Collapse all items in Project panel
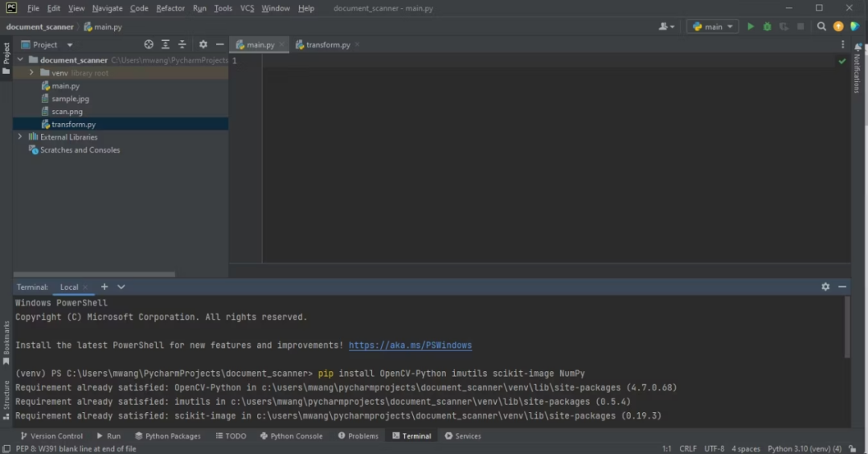Screen dimensions: 868x454 click(182, 45)
